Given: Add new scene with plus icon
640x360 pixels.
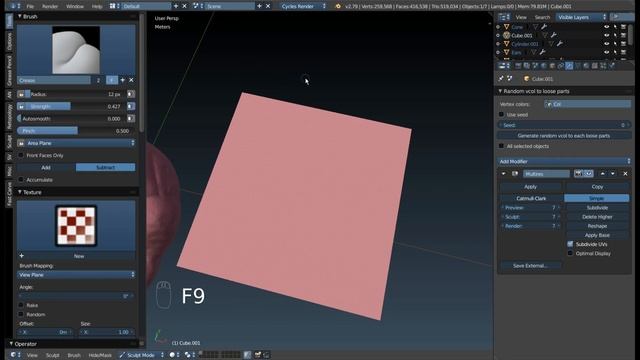Looking at the screenshot, I should pyautogui.click(x=259, y=6).
